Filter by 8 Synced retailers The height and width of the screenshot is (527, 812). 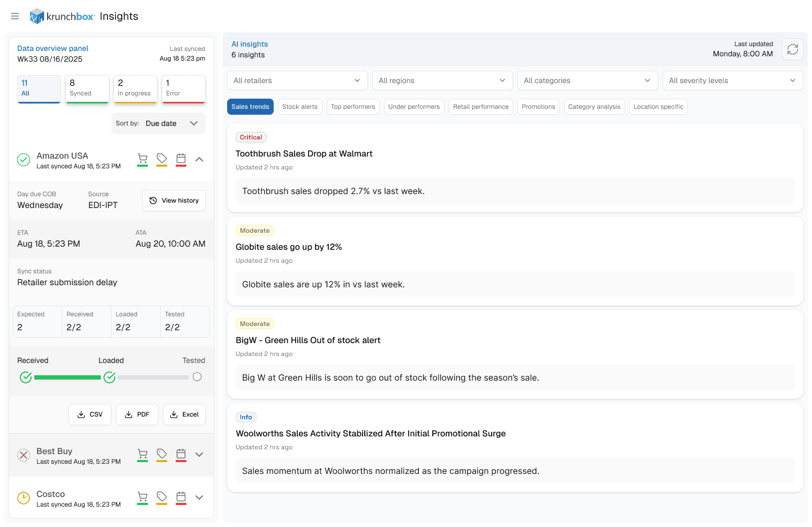pos(87,89)
